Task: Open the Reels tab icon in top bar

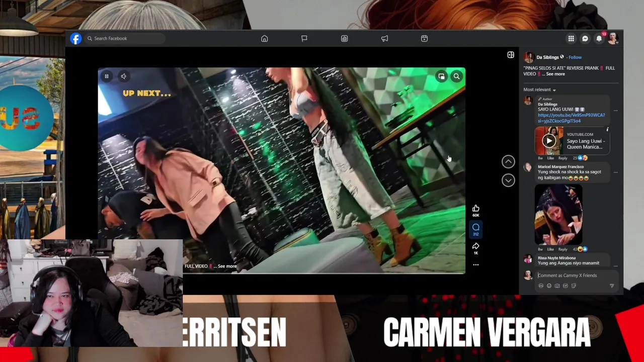Action: click(x=424, y=39)
